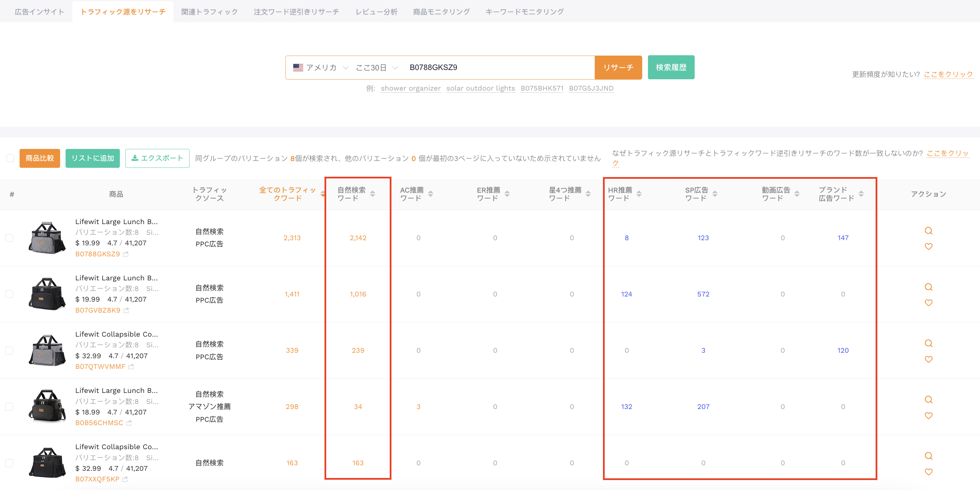Image resolution: width=980 pixels, height=490 pixels.
Task: Open 注文ワード逆引きリサーチ tab
Action: (296, 11)
